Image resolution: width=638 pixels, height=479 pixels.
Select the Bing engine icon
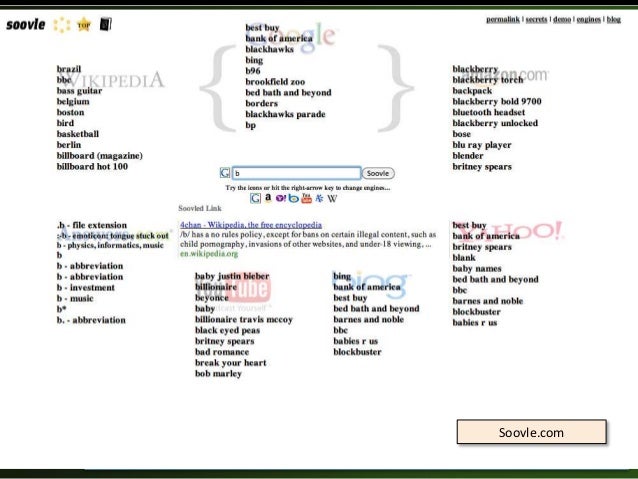[293, 198]
